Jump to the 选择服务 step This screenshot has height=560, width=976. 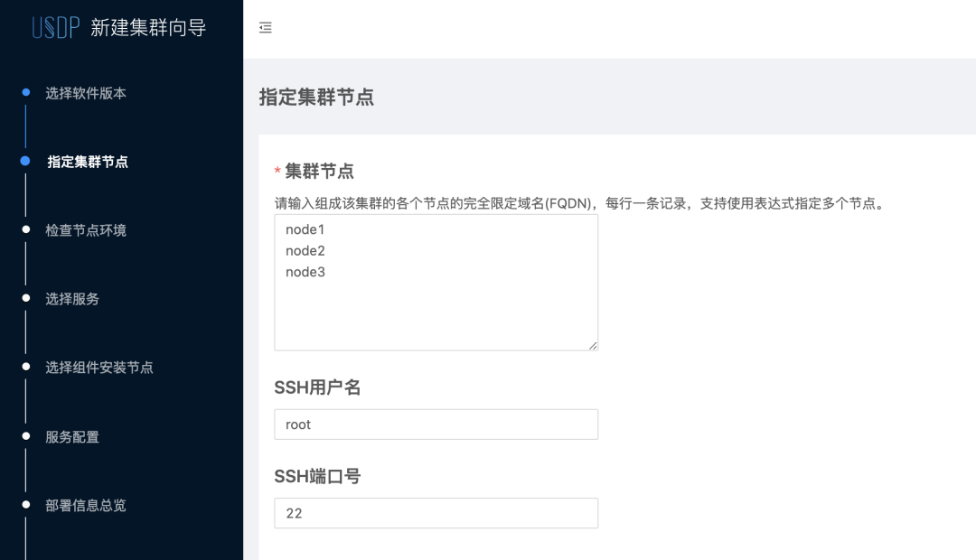click(x=72, y=299)
